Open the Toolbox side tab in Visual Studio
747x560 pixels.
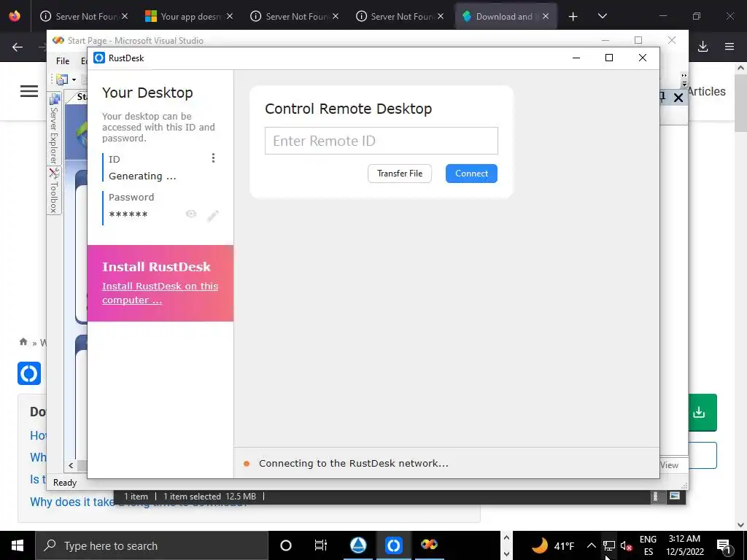coord(54,191)
